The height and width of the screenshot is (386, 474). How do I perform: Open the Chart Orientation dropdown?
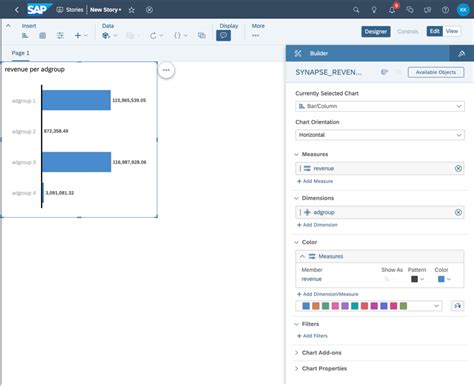380,135
